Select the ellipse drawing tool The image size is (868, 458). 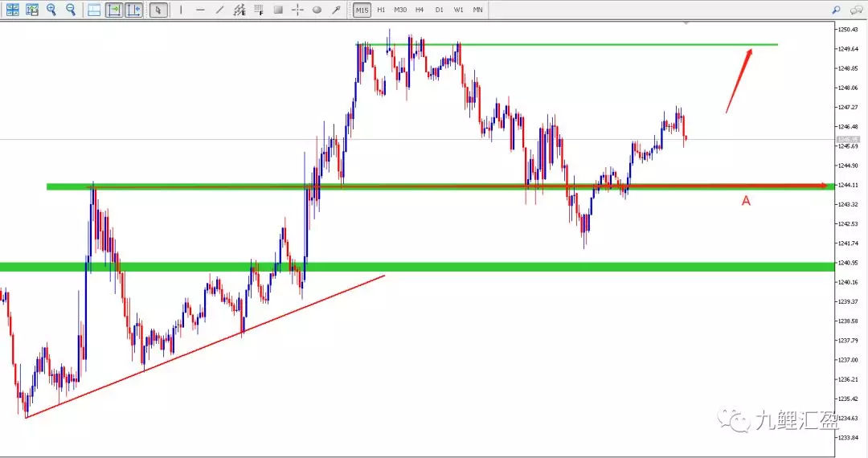(x=317, y=10)
